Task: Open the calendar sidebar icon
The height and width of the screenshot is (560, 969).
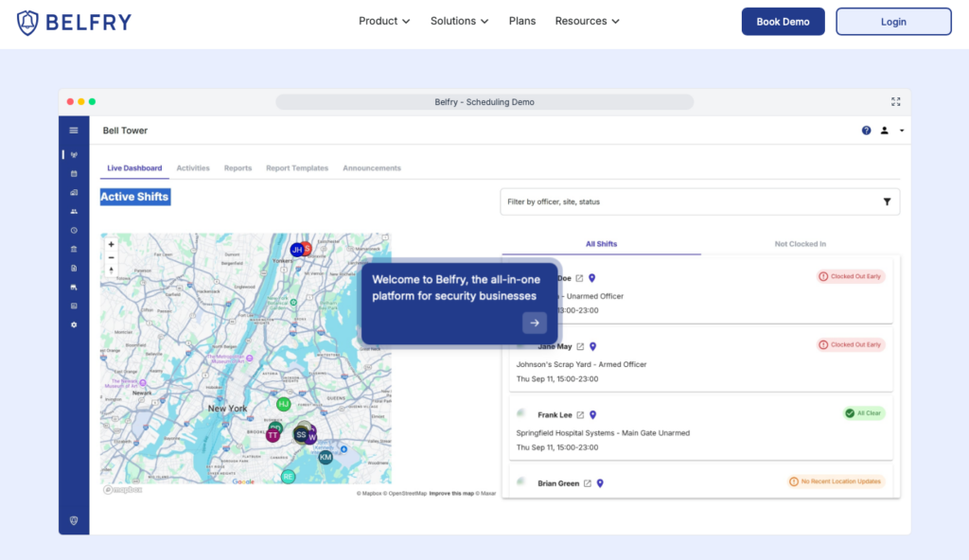Action: [74, 174]
